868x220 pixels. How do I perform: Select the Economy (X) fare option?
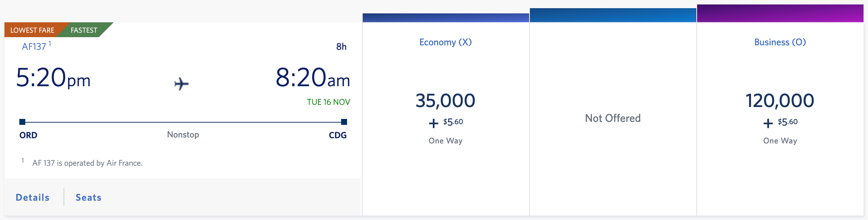(445, 111)
